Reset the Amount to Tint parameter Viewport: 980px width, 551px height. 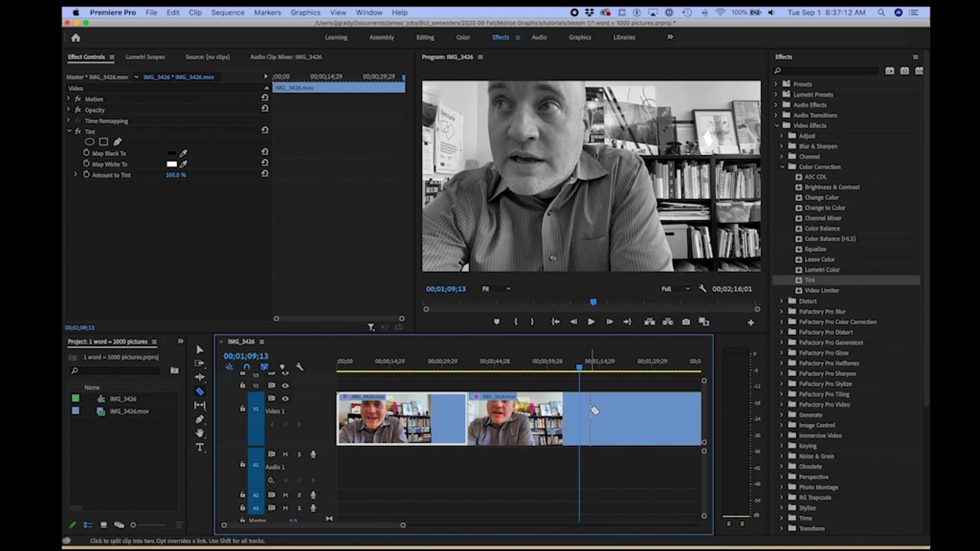pos(265,174)
